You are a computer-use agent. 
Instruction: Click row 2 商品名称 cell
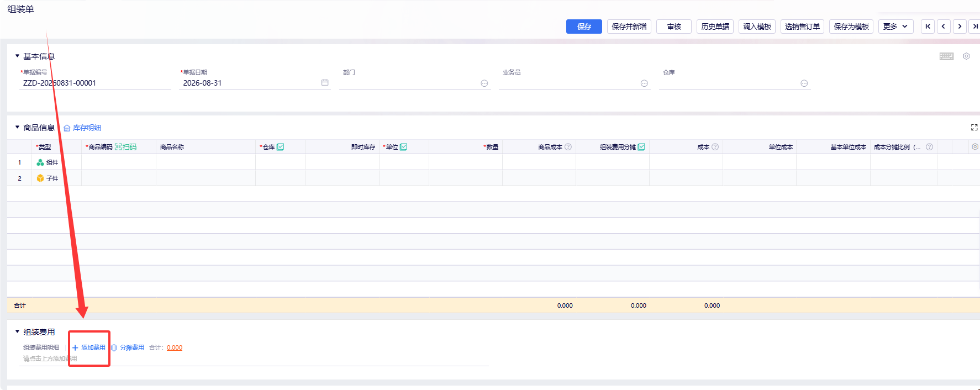coord(206,178)
